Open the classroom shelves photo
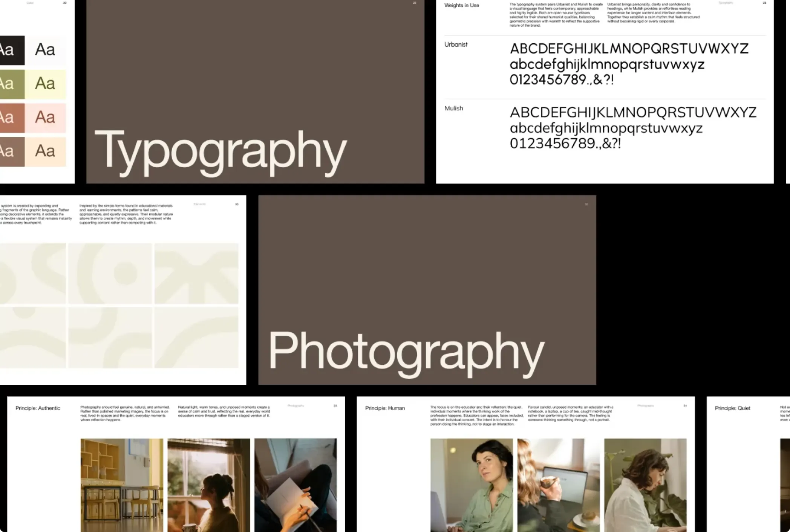This screenshot has width=790, height=532. [x=122, y=485]
